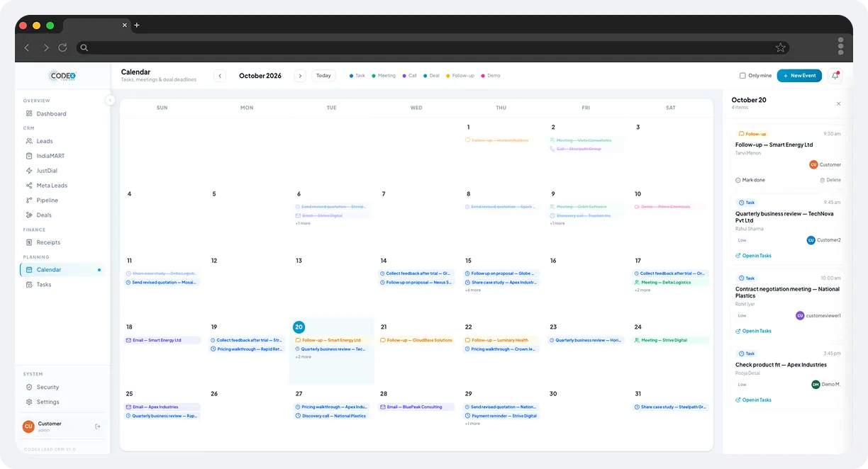Click the pink Demo legend dot

point(483,76)
